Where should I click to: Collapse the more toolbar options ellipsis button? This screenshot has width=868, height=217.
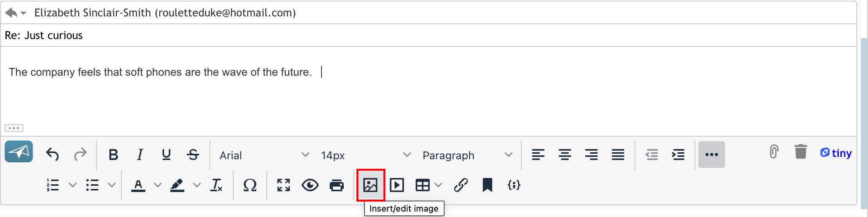tap(712, 155)
